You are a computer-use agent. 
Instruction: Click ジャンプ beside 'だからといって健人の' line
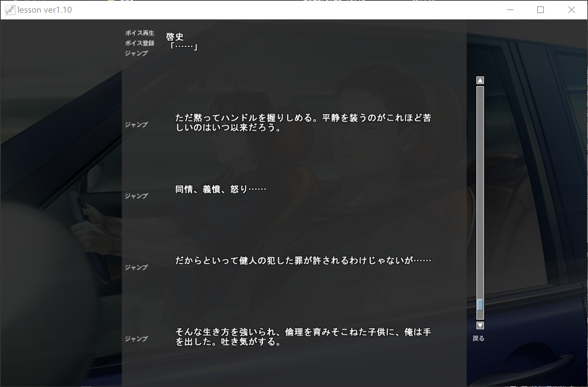tap(136, 268)
